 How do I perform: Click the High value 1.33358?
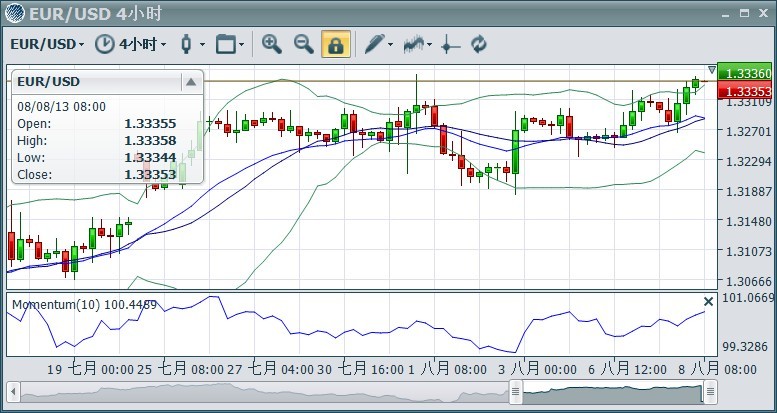click(150, 141)
